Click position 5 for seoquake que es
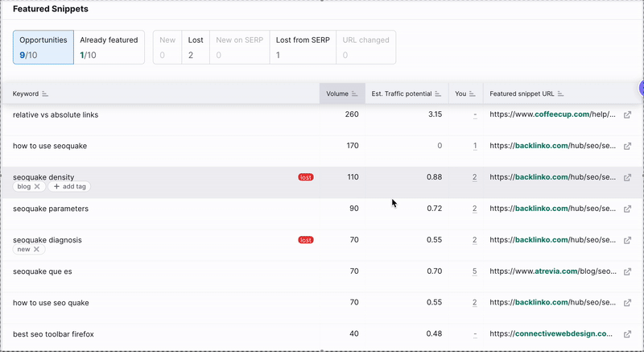Image resolution: width=644 pixels, height=352 pixels. click(x=475, y=271)
